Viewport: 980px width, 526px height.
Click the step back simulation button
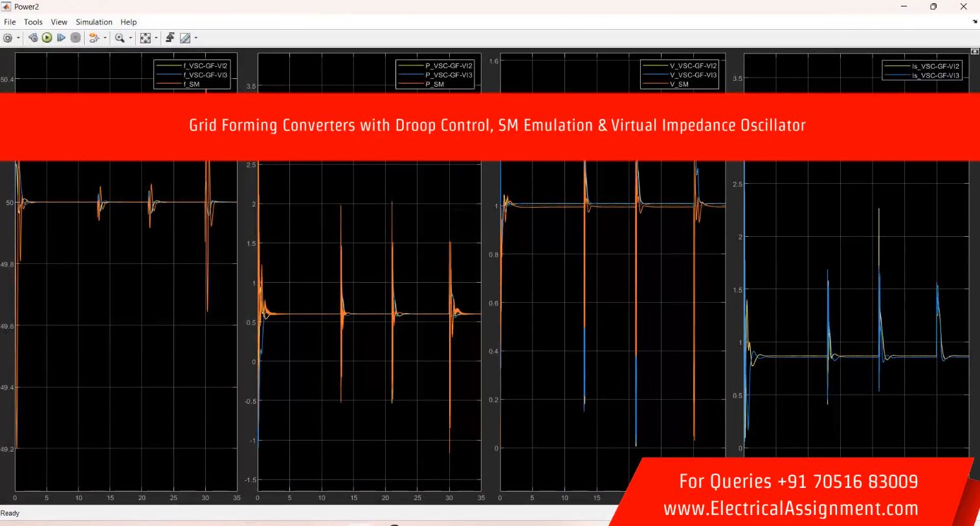[33, 38]
